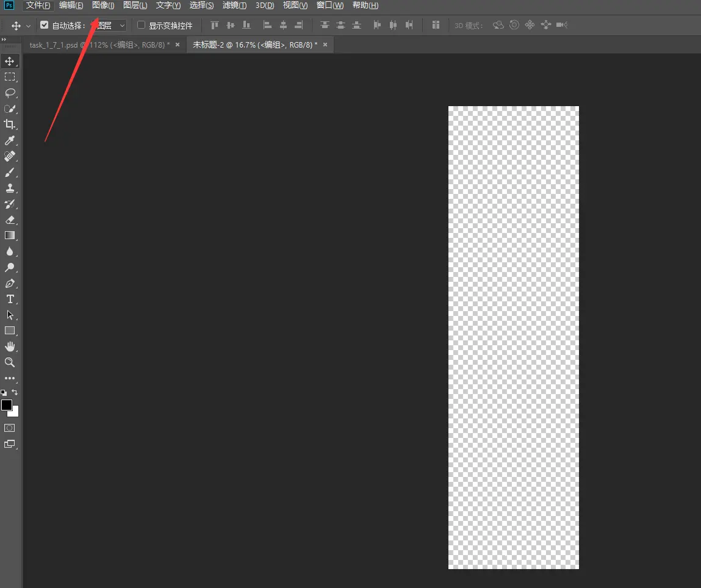Select the Crop tool
The width and height of the screenshot is (701, 588).
point(10,124)
